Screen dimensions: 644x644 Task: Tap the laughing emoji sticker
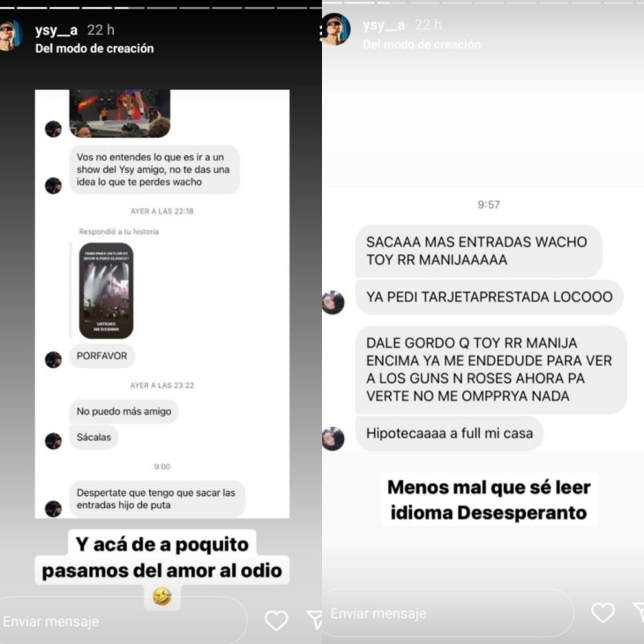162,596
